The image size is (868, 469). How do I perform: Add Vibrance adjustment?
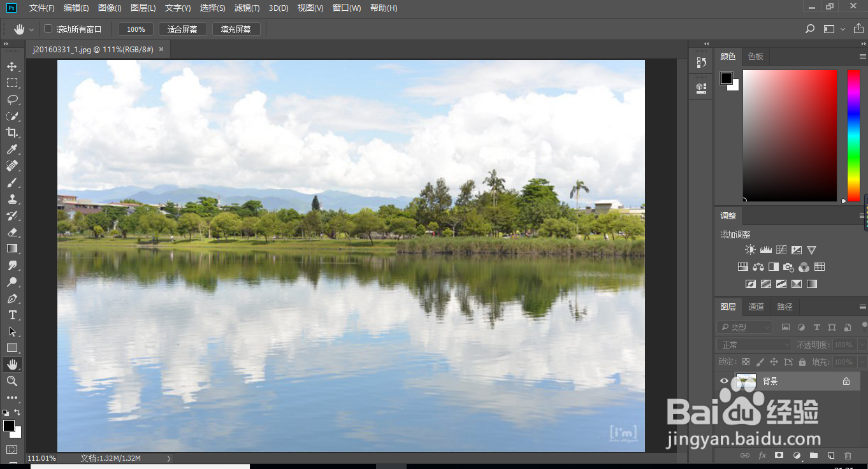(811, 250)
